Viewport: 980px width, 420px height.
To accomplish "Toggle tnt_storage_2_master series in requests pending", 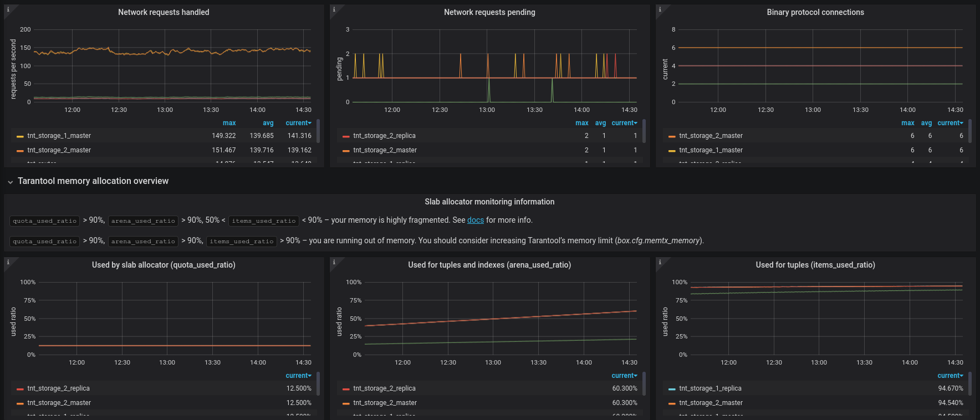I will (x=385, y=150).
